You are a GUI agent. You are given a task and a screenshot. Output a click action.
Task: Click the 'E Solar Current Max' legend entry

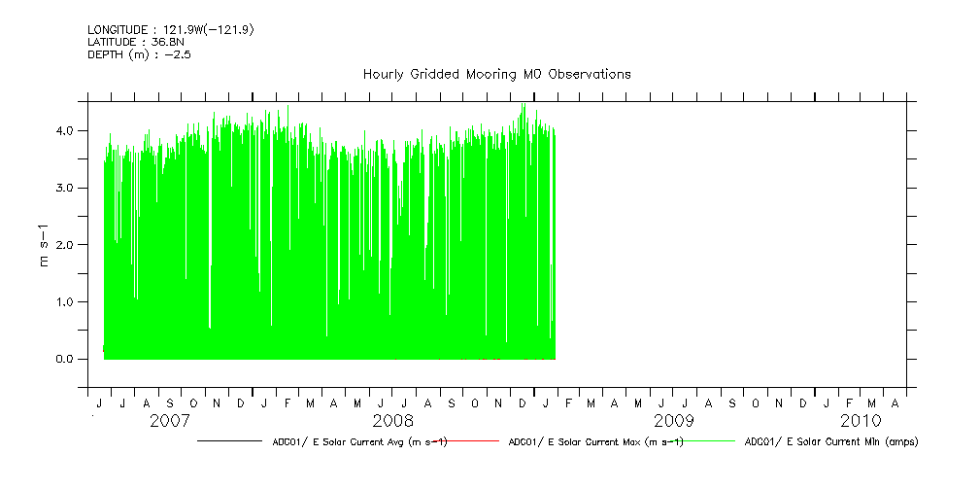[x=595, y=441]
